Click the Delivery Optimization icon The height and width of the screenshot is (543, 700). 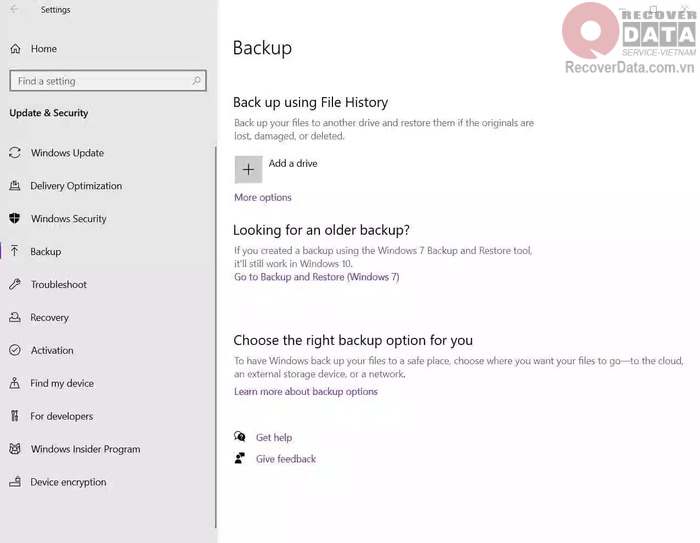[15, 186]
